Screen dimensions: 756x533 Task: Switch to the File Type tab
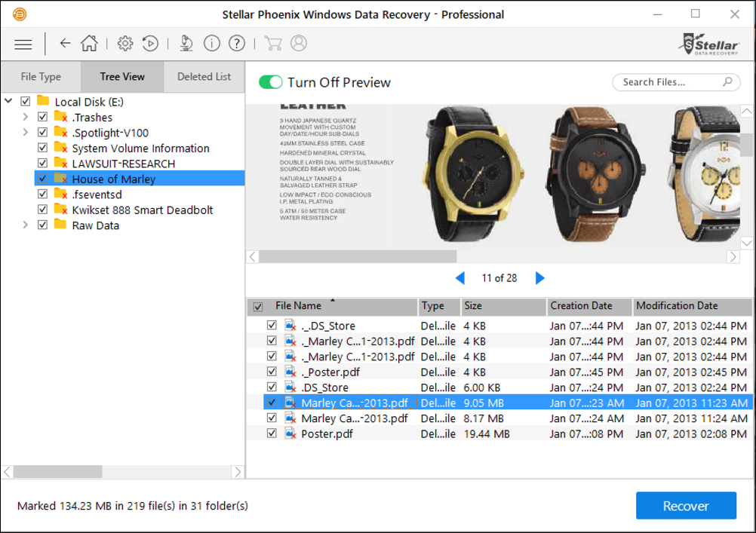(x=41, y=76)
